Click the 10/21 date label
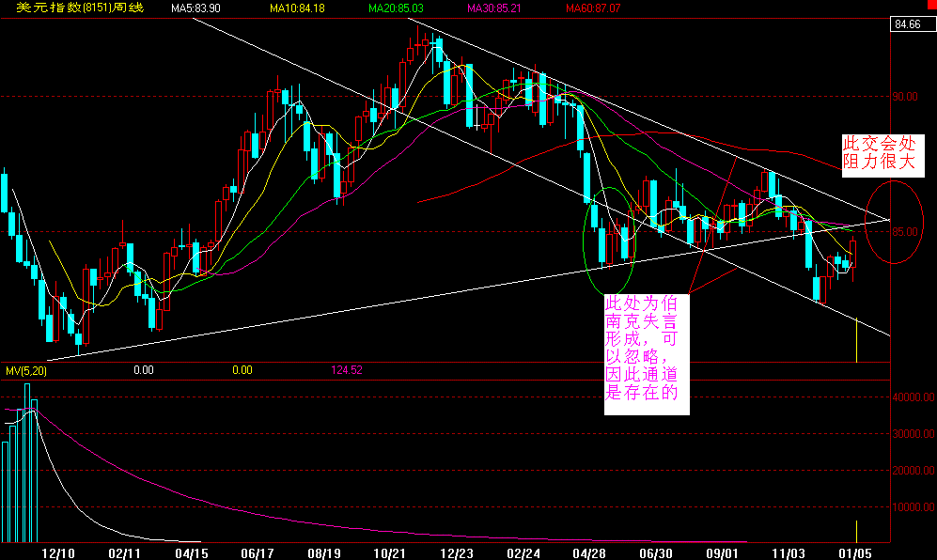This screenshot has width=937, height=560. point(390,553)
